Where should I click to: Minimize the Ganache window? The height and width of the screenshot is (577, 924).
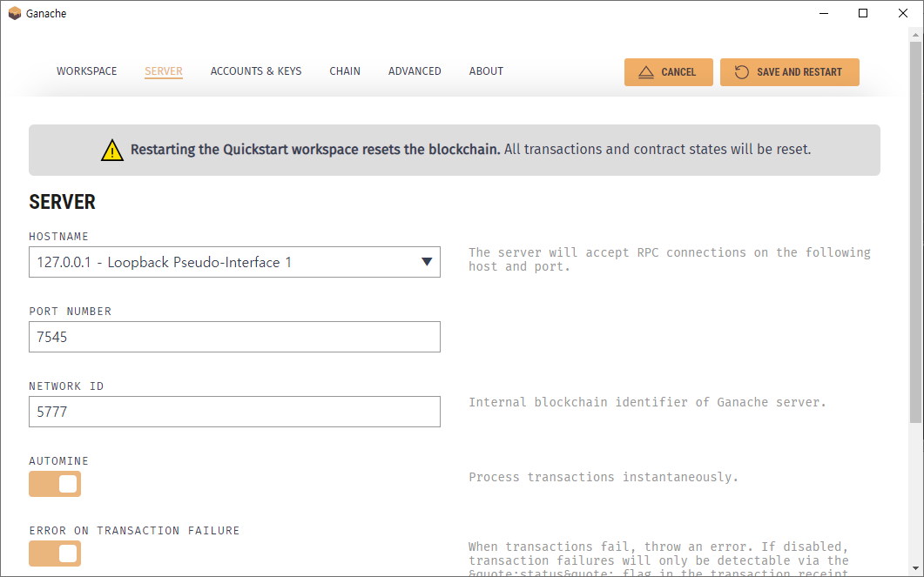pos(824,13)
